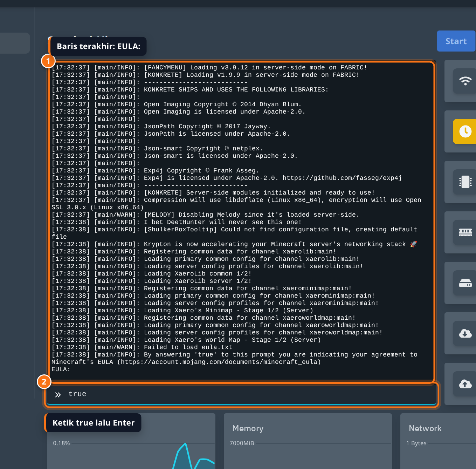Select the cloud download inbound icon
The width and height of the screenshot is (476, 469).
(x=465, y=333)
